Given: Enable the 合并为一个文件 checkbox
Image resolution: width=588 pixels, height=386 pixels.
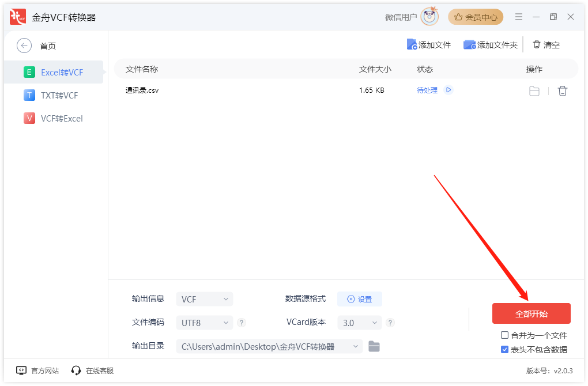Looking at the screenshot, I should (x=505, y=335).
